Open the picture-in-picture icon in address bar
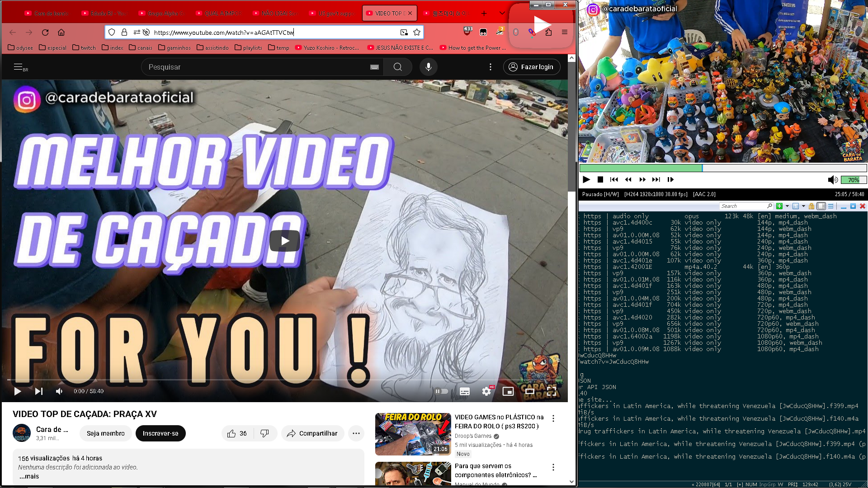The image size is (868, 488). point(404,32)
